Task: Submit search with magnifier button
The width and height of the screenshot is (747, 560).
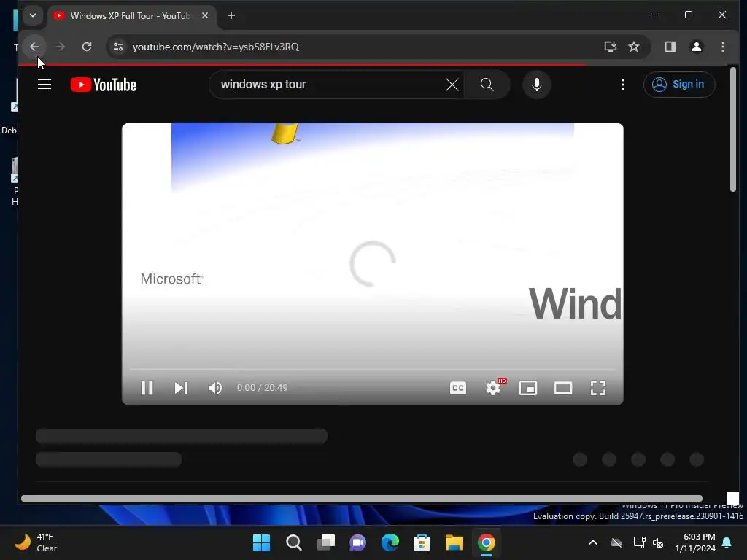Action: 487,85
